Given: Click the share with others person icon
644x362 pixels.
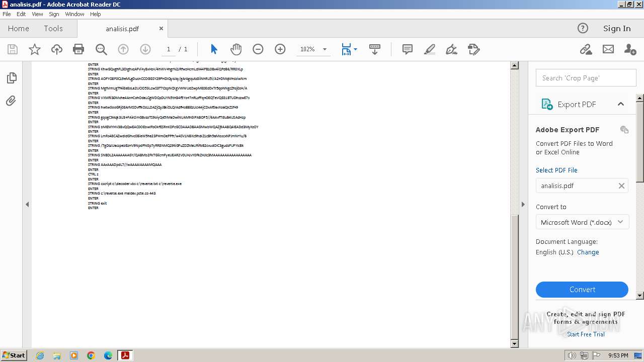Looking at the screenshot, I should coord(630,49).
